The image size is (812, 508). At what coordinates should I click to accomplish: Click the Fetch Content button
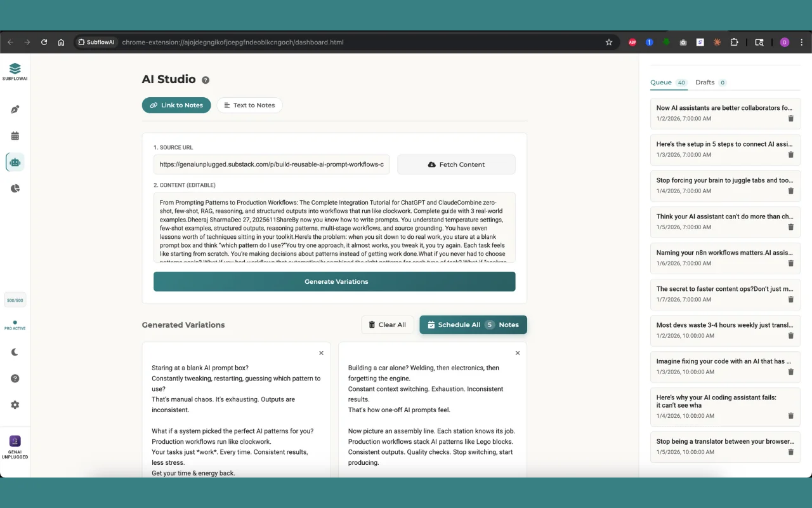click(x=455, y=164)
